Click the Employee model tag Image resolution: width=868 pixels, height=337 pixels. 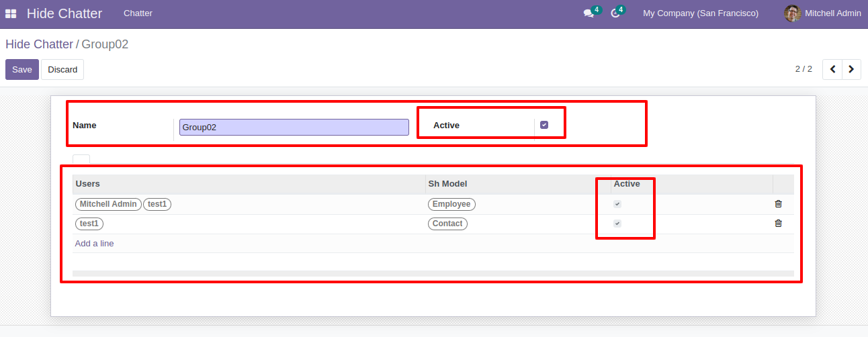[x=451, y=204]
